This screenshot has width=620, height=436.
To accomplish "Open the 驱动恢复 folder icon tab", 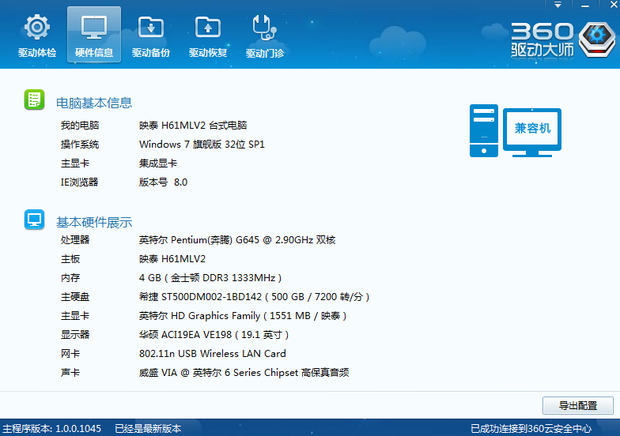I will pyautogui.click(x=208, y=36).
